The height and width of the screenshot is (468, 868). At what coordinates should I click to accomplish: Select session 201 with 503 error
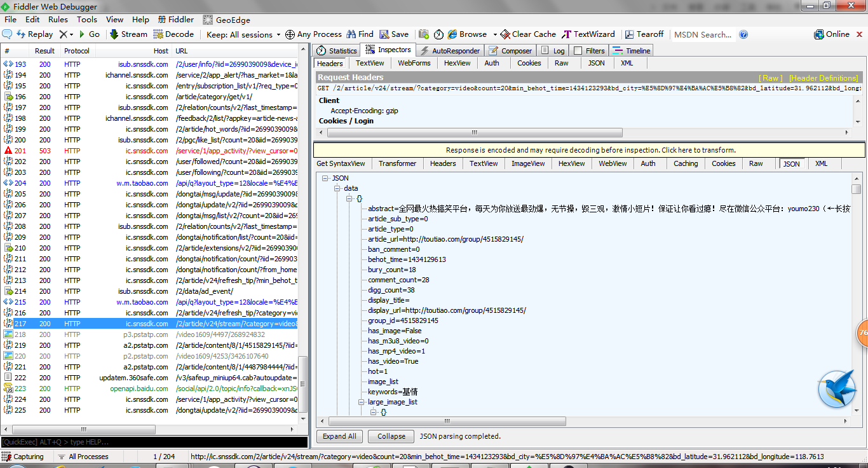(x=150, y=151)
